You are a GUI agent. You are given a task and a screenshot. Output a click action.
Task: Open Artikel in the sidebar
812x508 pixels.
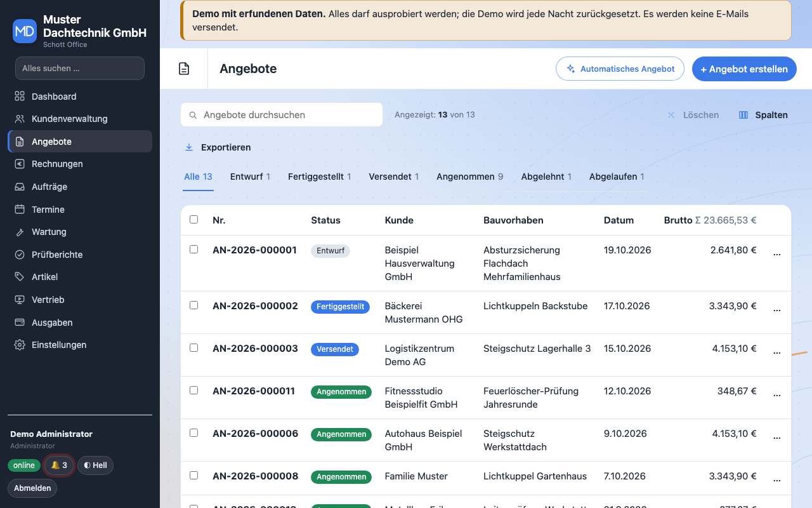[80, 277]
